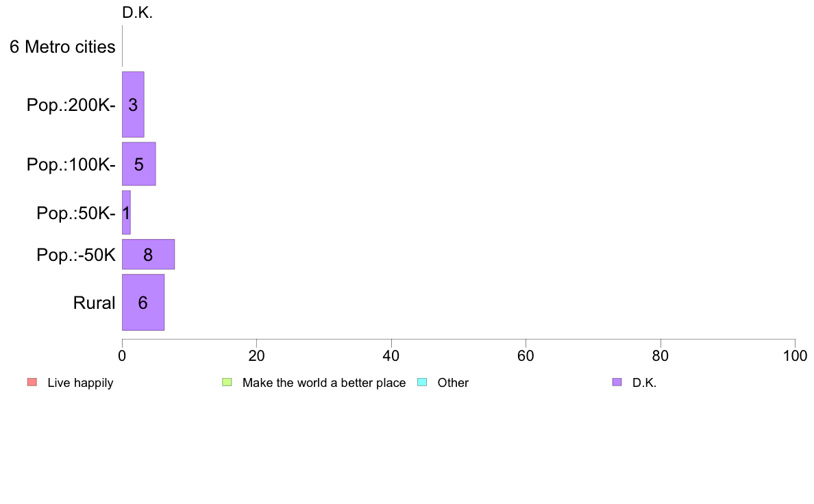Click the Pop.:100K- category label
Screen dimensions: 814x504
(71, 164)
